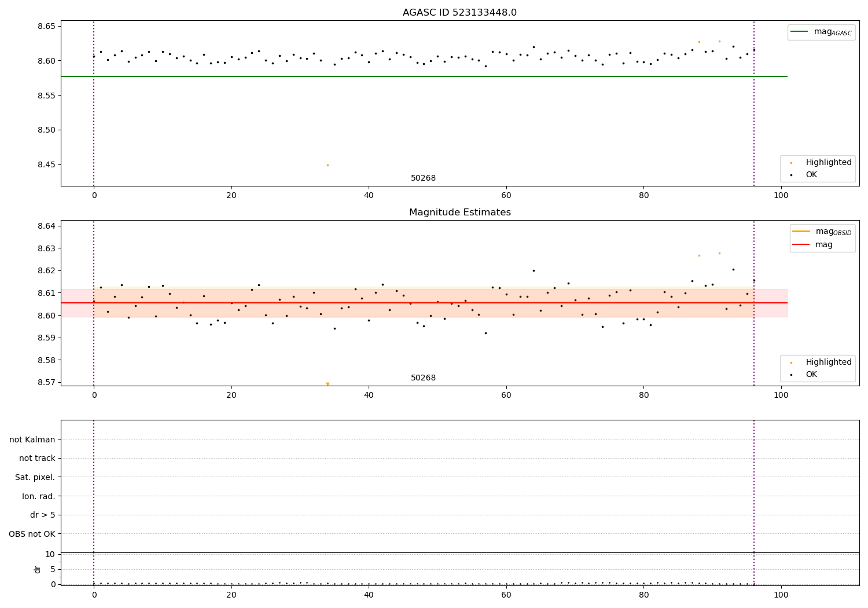
Task: Click the '20' x-axis tick label of Magnitude Estimates plot
Action: point(231,395)
